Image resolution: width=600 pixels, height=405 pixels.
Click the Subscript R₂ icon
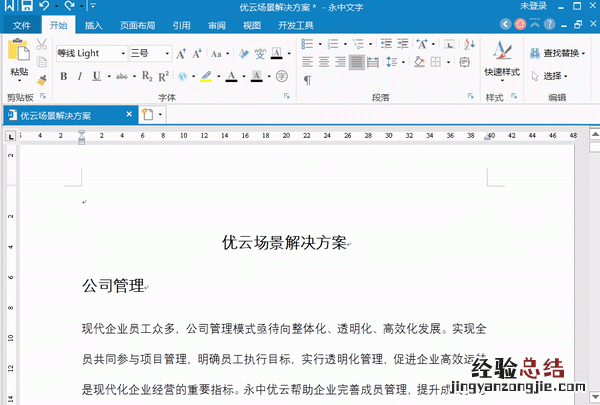coord(146,76)
